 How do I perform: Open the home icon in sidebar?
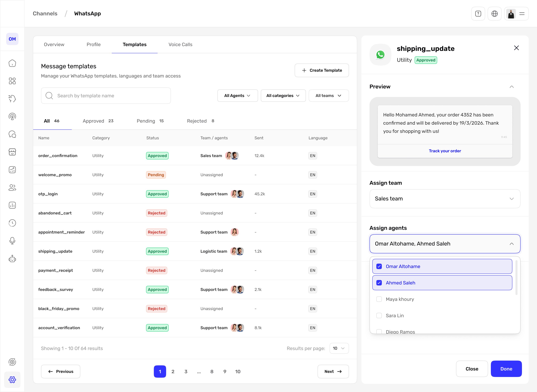click(12, 63)
